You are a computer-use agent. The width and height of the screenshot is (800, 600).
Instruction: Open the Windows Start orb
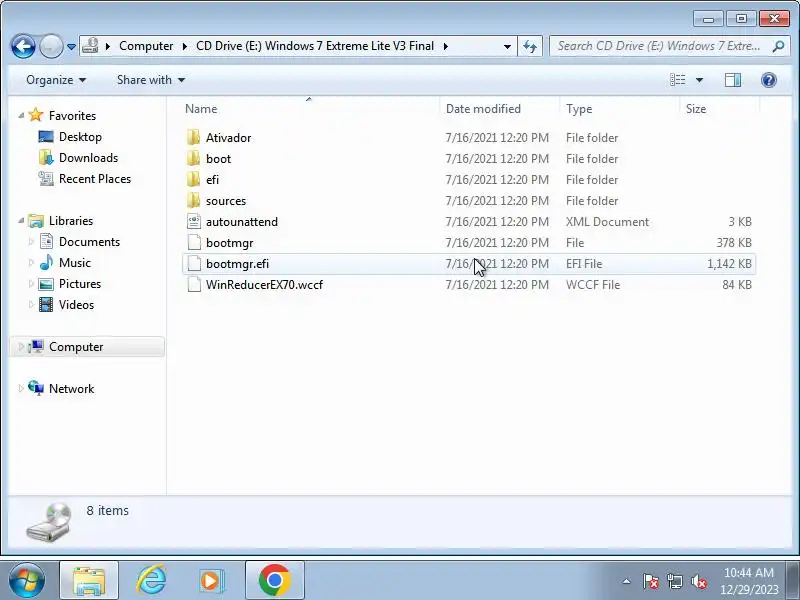click(x=27, y=580)
